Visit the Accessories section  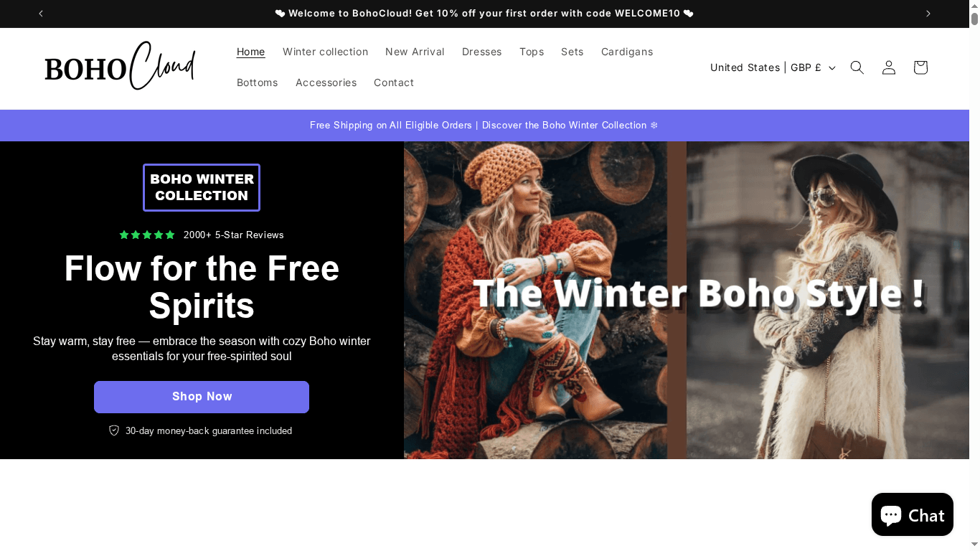coord(326,83)
